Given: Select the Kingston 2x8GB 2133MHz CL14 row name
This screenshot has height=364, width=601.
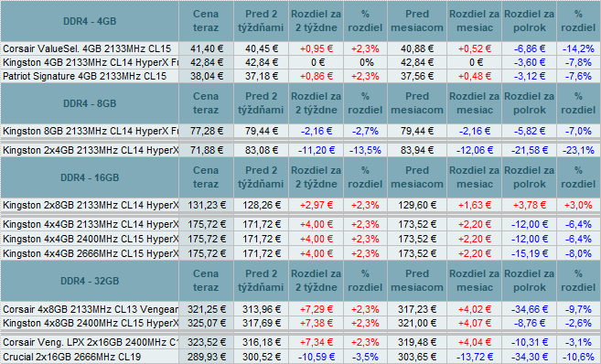Looking at the screenshot, I should tap(90, 205).
